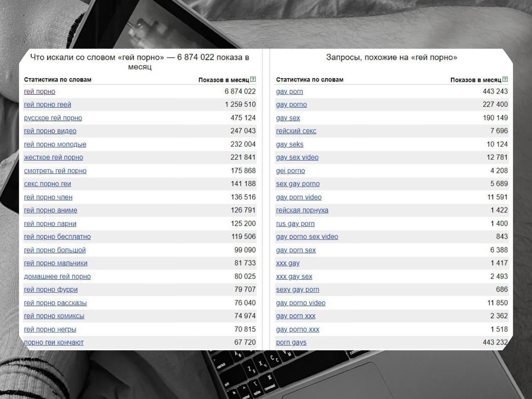Open the 'gay sex video' link
This screenshot has height=399, width=532.
pos(297,158)
